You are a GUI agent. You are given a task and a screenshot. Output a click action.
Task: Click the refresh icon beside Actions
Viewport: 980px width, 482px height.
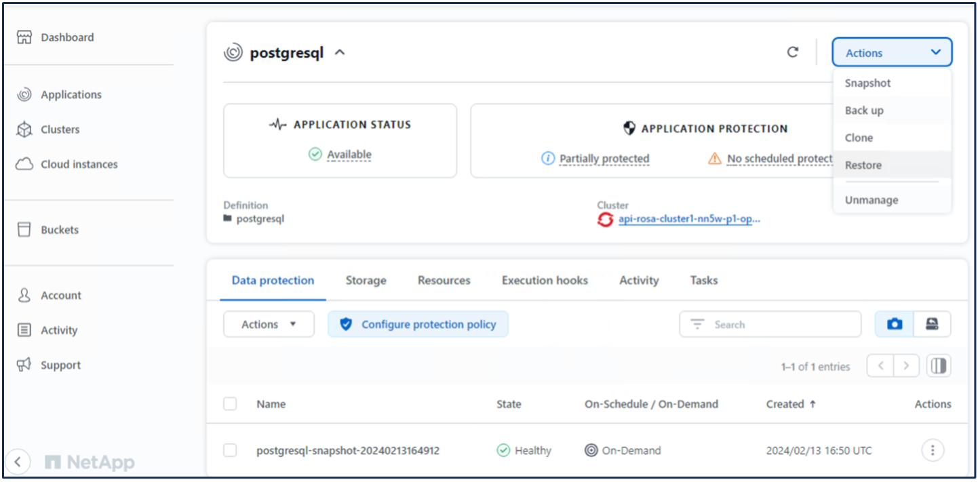792,52
